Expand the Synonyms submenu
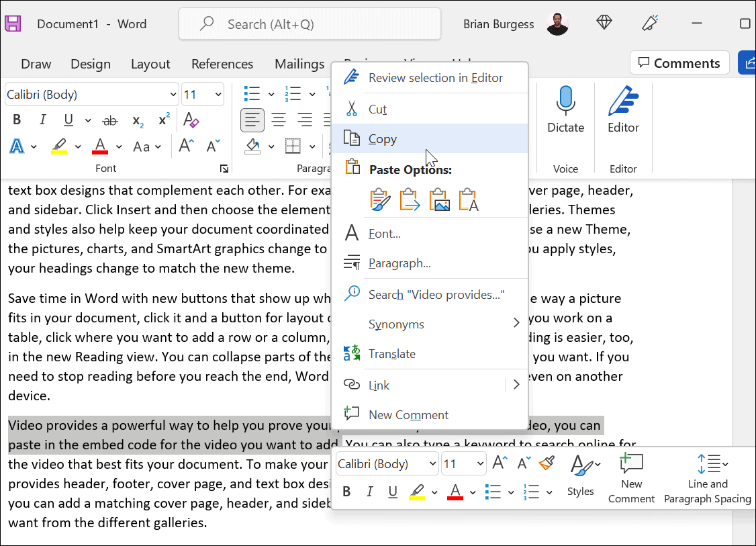The width and height of the screenshot is (756, 546). pyautogui.click(x=516, y=324)
